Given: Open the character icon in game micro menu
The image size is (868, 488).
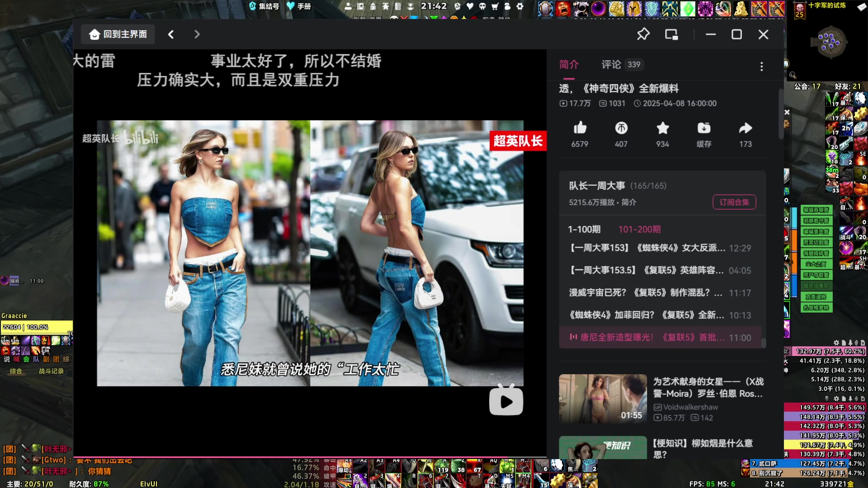Looking at the screenshot, I should click(x=348, y=6).
